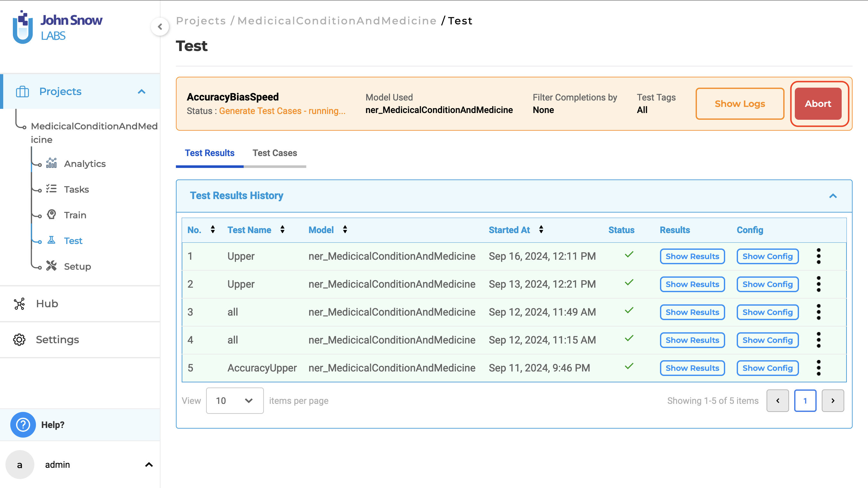Screen dimensions: 868x488
Task: Show Config for AccuracyUpper test
Action: [768, 368]
